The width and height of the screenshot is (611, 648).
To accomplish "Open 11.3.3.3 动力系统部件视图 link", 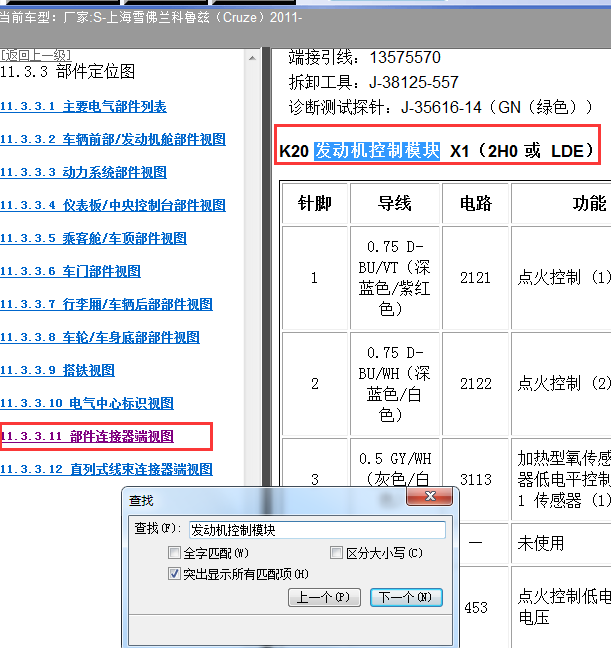I will (x=83, y=172).
